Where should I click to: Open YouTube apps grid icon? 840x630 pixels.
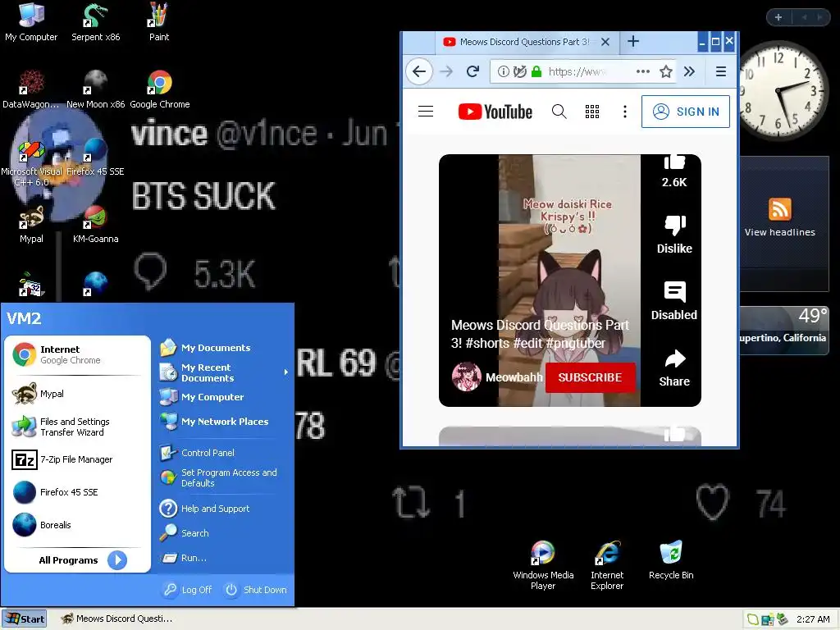(x=592, y=112)
